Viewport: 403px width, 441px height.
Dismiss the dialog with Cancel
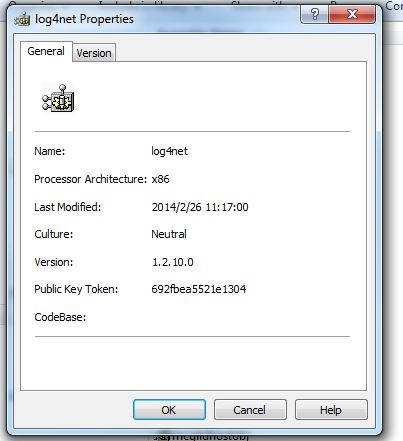(x=250, y=410)
